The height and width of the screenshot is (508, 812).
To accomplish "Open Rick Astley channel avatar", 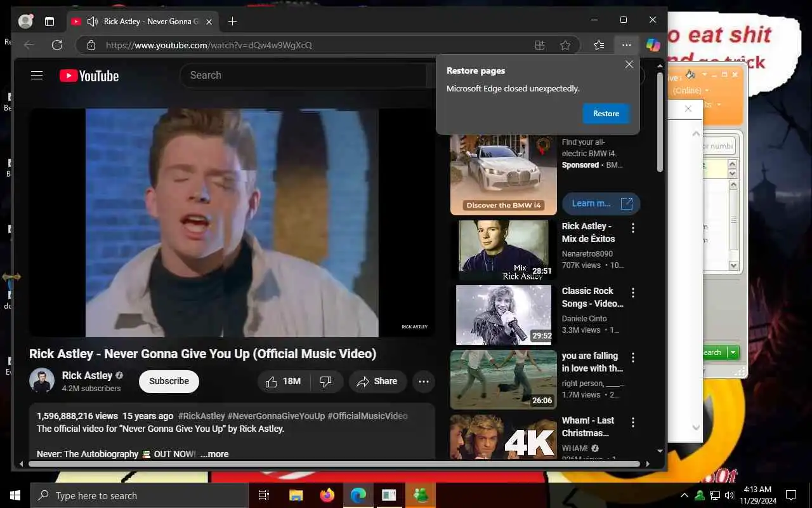I will coord(42,381).
